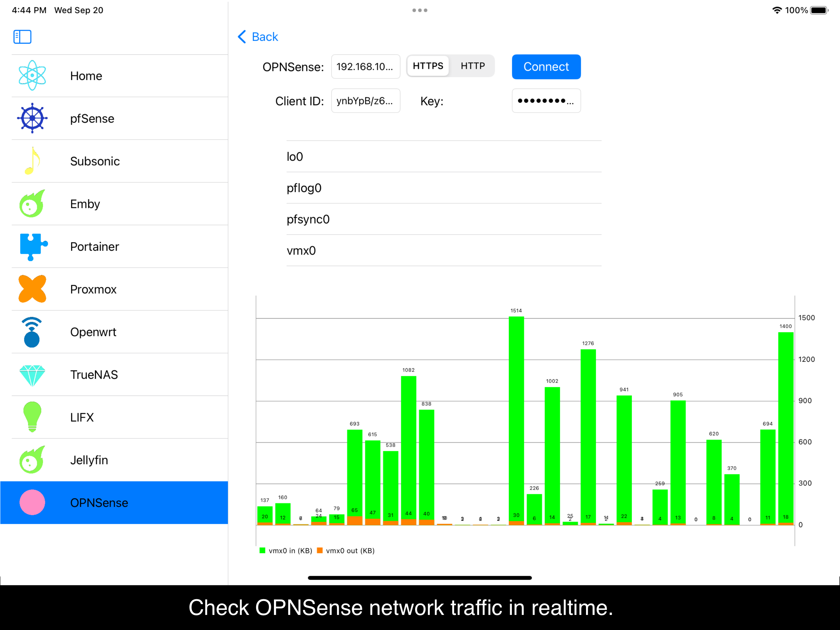Go Back to previous screen
The height and width of the screenshot is (630, 840).
coord(258,37)
